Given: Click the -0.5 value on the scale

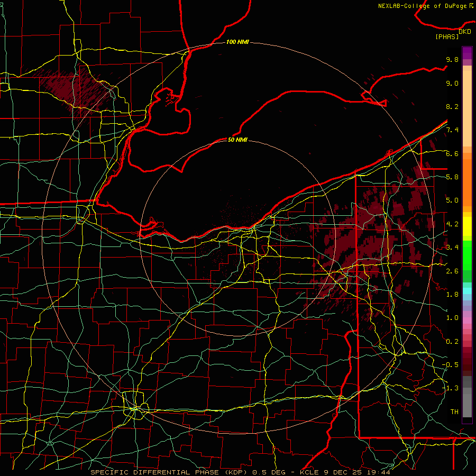Looking at the screenshot, I should point(450,364).
